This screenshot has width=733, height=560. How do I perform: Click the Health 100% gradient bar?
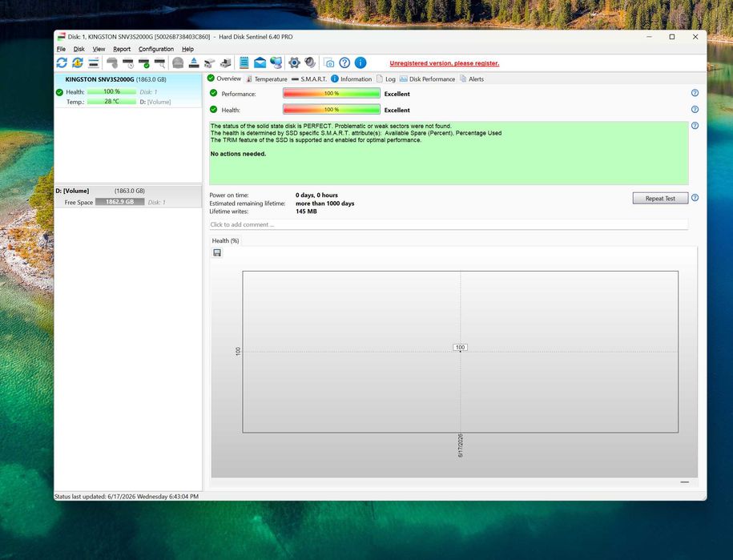click(332, 110)
